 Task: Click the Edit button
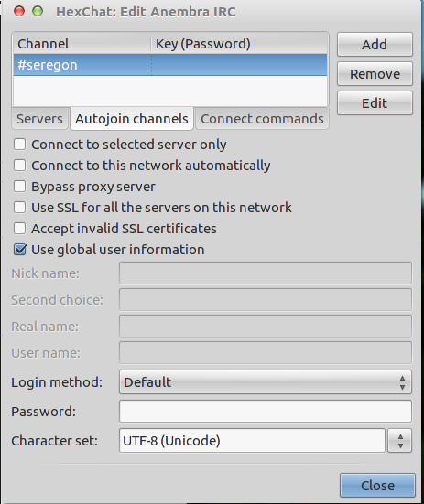coord(375,103)
